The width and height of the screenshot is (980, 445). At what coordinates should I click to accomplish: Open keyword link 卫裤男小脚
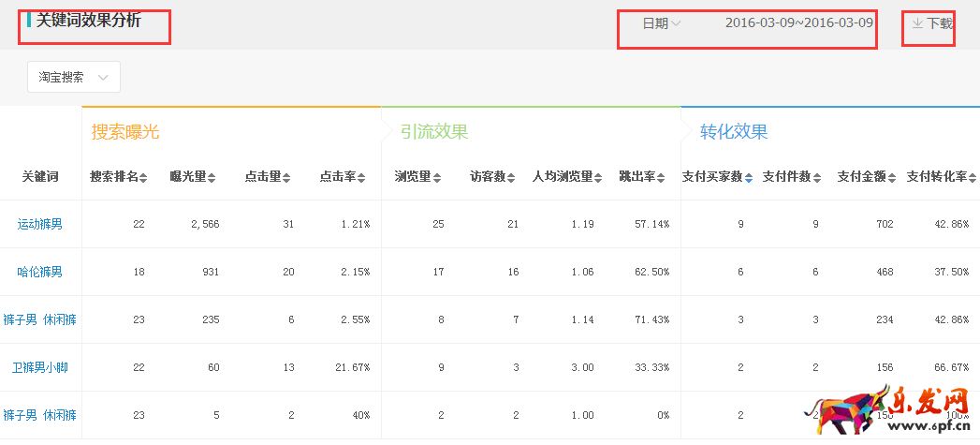pos(40,367)
